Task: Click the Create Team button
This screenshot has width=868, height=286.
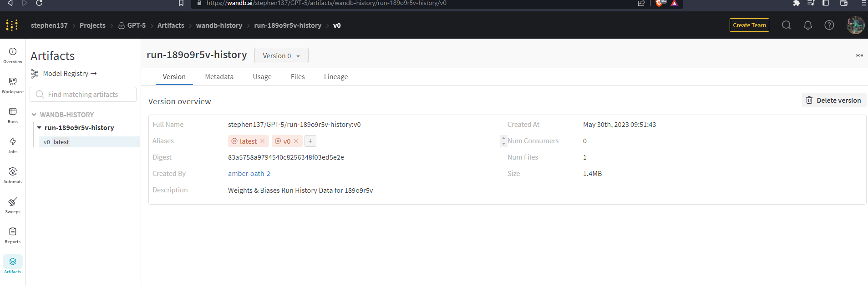Action: coord(749,25)
